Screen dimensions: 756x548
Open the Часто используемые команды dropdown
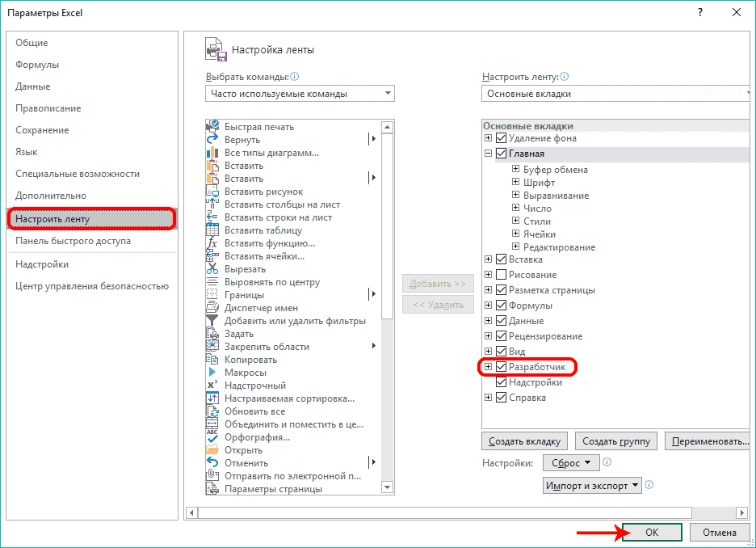(x=300, y=94)
